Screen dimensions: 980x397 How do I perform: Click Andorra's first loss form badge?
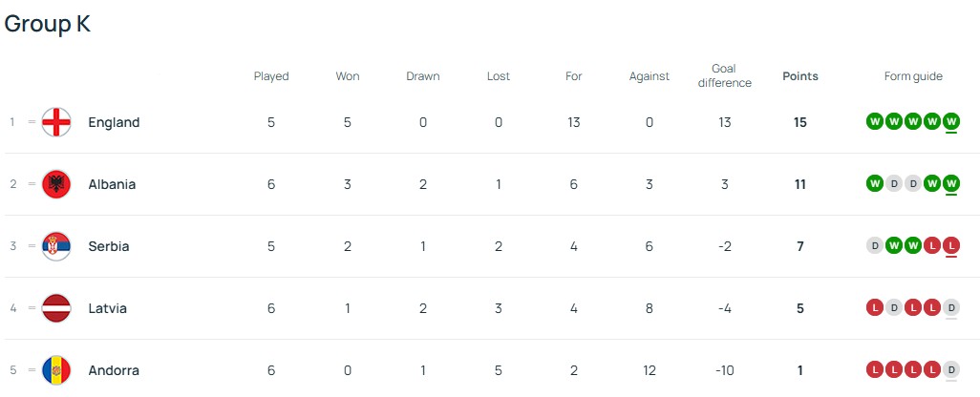click(874, 370)
